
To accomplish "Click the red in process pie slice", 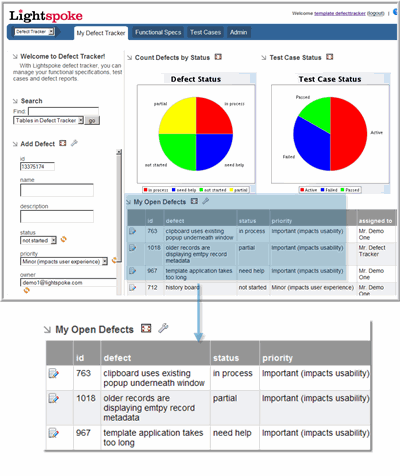I will (x=213, y=117).
